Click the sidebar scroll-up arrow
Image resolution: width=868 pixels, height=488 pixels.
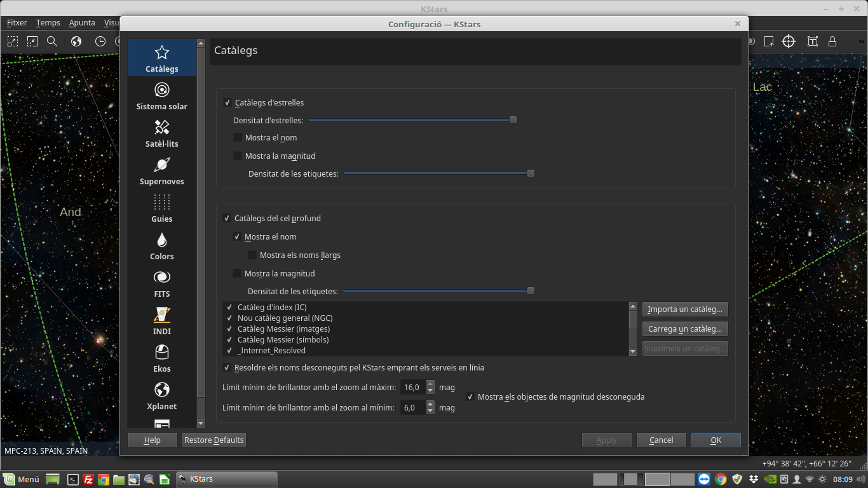click(x=201, y=43)
